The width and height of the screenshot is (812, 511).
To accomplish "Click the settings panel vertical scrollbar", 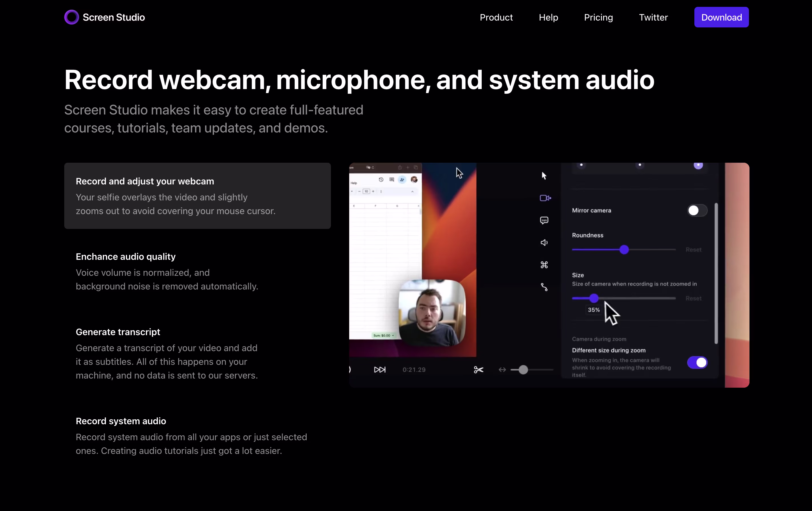I will coord(716,273).
